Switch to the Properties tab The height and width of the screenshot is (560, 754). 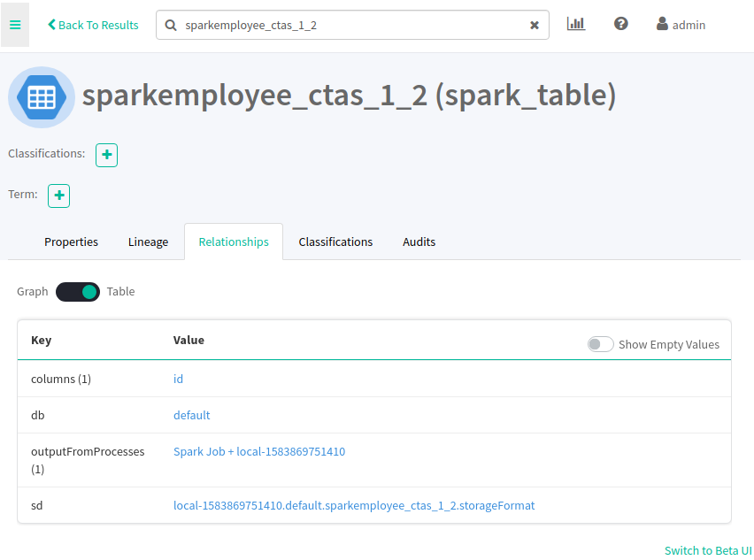pyautogui.click(x=71, y=242)
